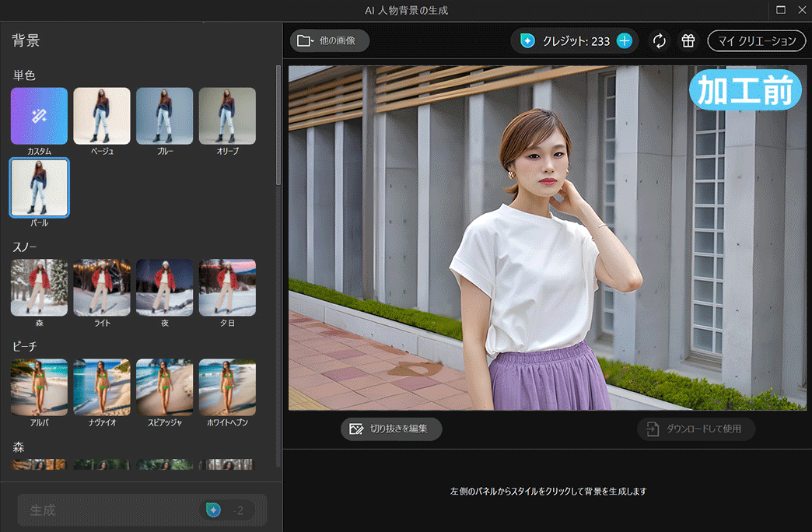Open マイ クリエーション creations page
This screenshot has width=812, height=532.
pyautogui.click(x=755, y=40)
